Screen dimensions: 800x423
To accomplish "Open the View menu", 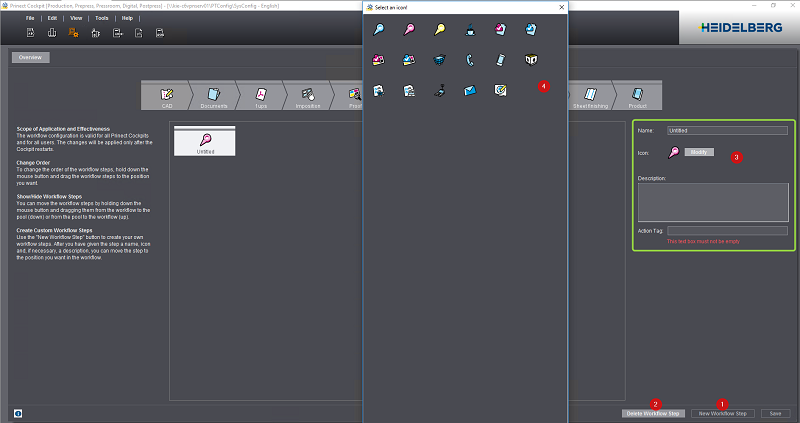I will (x=76, y=18).
